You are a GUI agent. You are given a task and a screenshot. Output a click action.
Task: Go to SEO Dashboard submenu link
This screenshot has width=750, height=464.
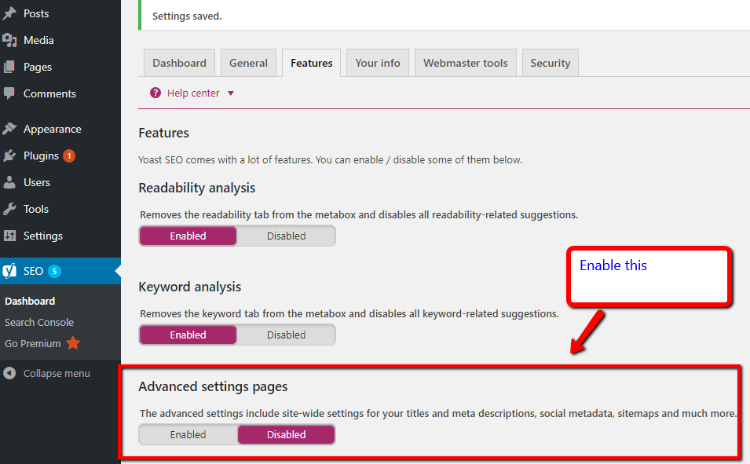(x=30, y=301)
